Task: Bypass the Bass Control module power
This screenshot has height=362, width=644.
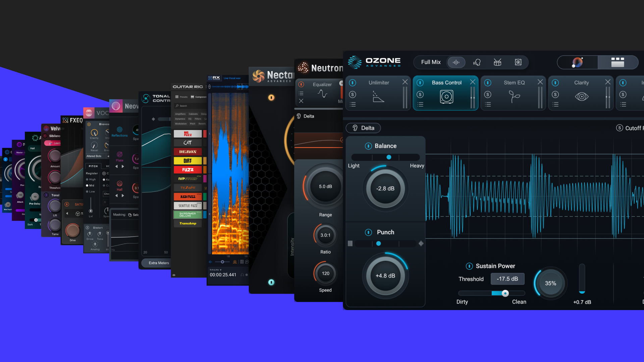Action: pos(420,83)
